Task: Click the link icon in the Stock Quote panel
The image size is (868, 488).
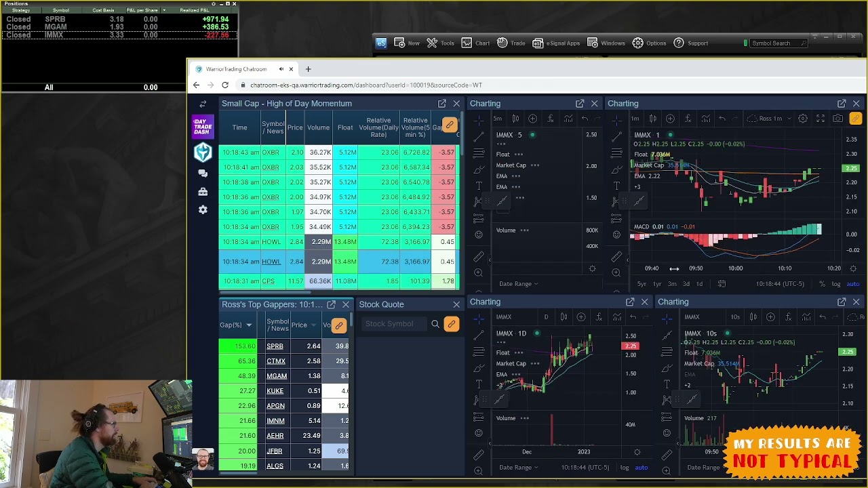Action: pyautogui.click(x=451, y=324)
